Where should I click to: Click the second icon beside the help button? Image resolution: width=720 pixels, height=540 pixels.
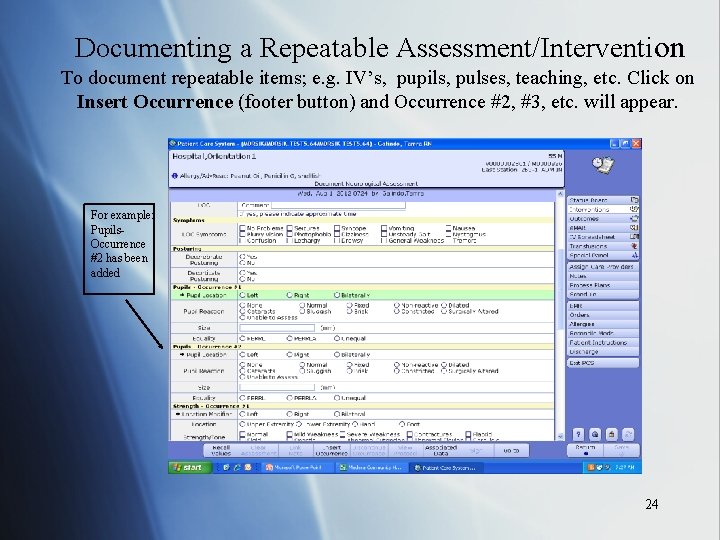coord(595,434)
